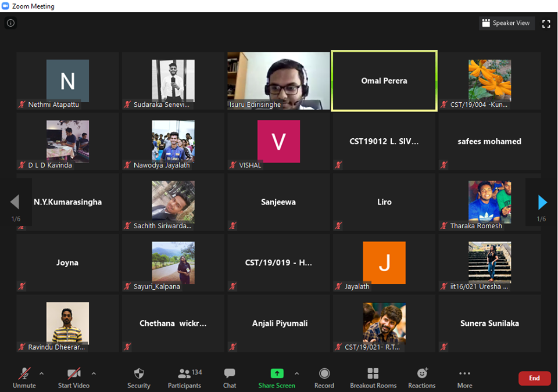Viewport: 558px width, 392px height.
Task: Select Nawodya Jayalath's tile
Action: 173,142
